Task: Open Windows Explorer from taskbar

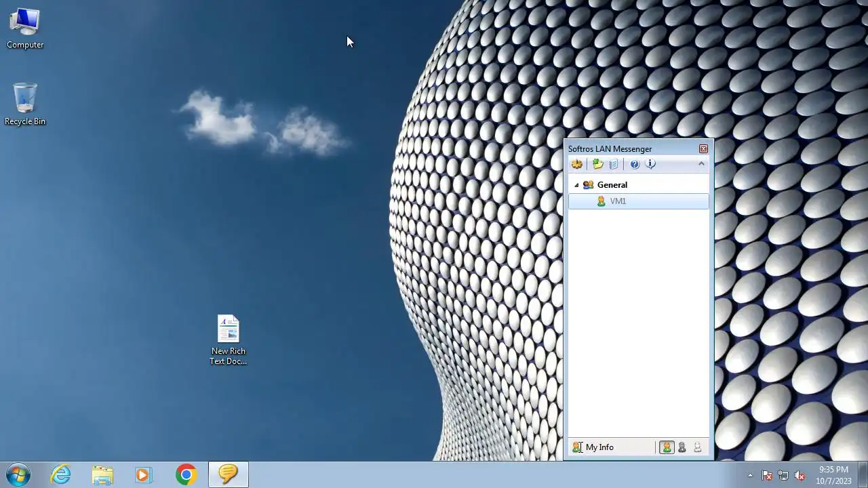Action: tap(102, 474)
